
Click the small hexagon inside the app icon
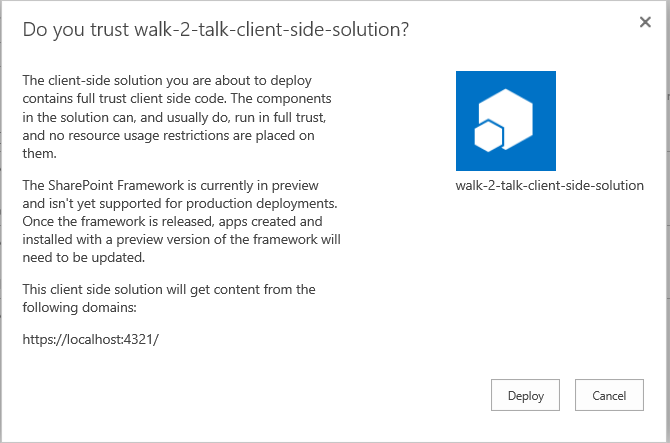pyautogui.click(x=489, y=137)
